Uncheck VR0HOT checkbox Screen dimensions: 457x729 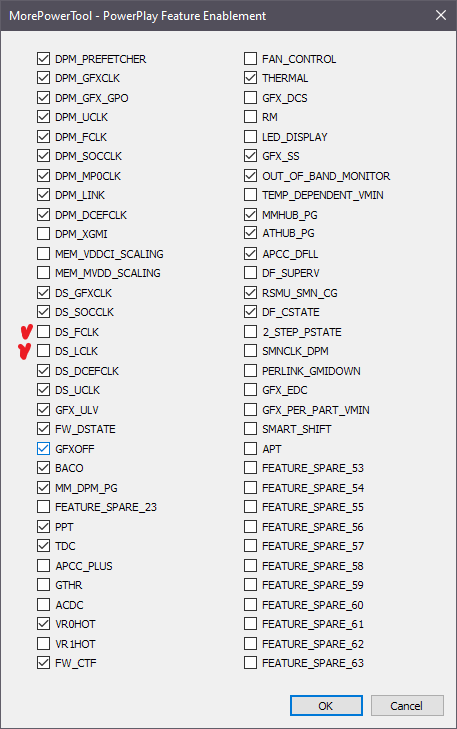pos(43,624)
